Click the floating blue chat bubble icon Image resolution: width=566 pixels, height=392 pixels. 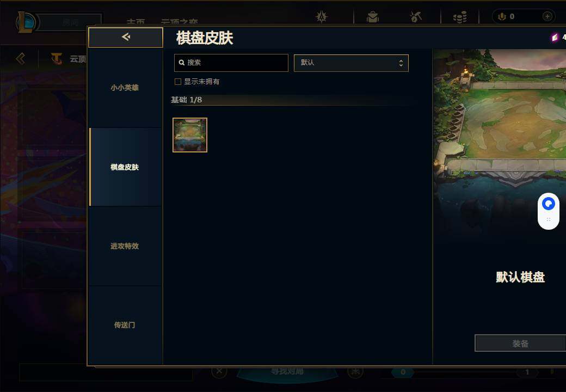(x=549, y=204)
